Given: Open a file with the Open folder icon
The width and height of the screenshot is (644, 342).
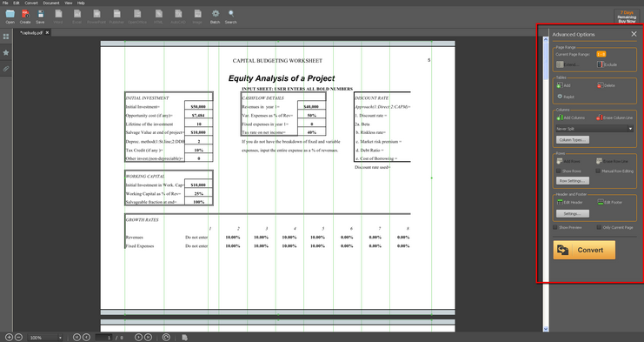Looking at the screenshot, I should (10, 17).
